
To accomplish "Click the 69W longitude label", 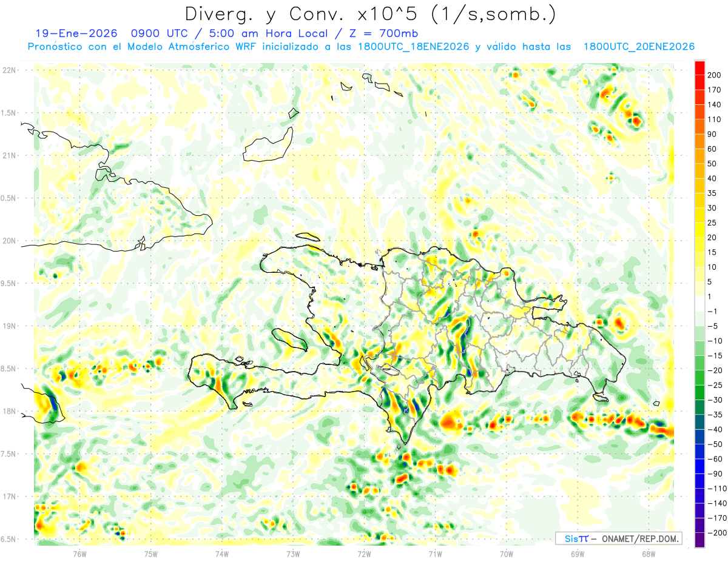I will point(578,553).
